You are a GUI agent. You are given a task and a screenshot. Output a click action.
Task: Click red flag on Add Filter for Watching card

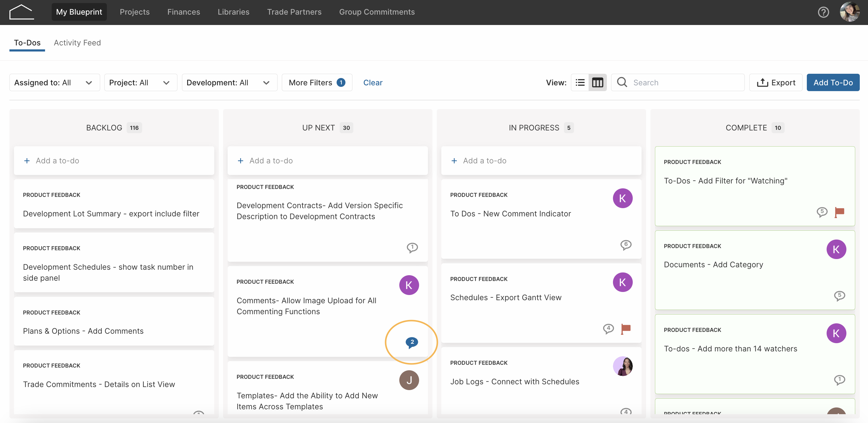(x=839, y=212)
